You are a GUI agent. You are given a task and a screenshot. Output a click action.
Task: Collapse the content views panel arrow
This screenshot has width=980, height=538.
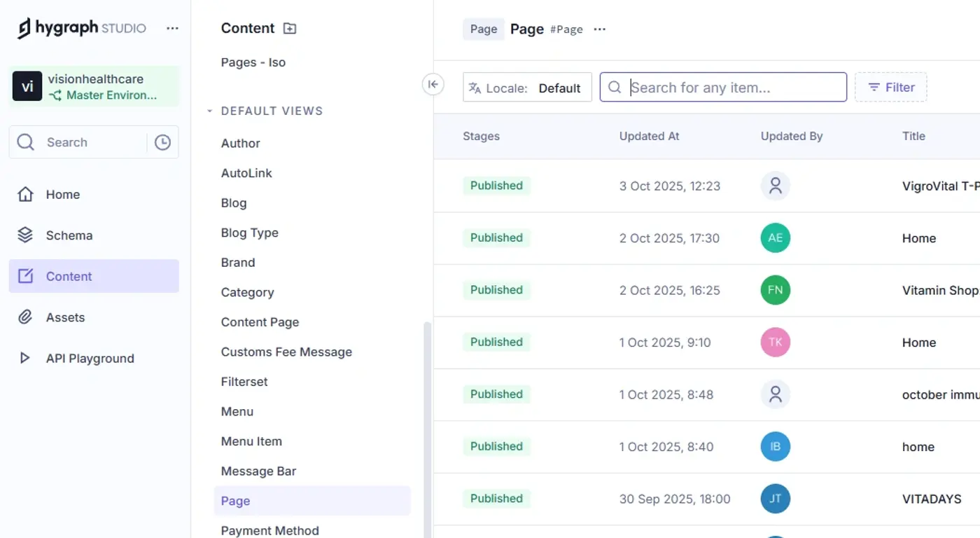pos(433,85)
